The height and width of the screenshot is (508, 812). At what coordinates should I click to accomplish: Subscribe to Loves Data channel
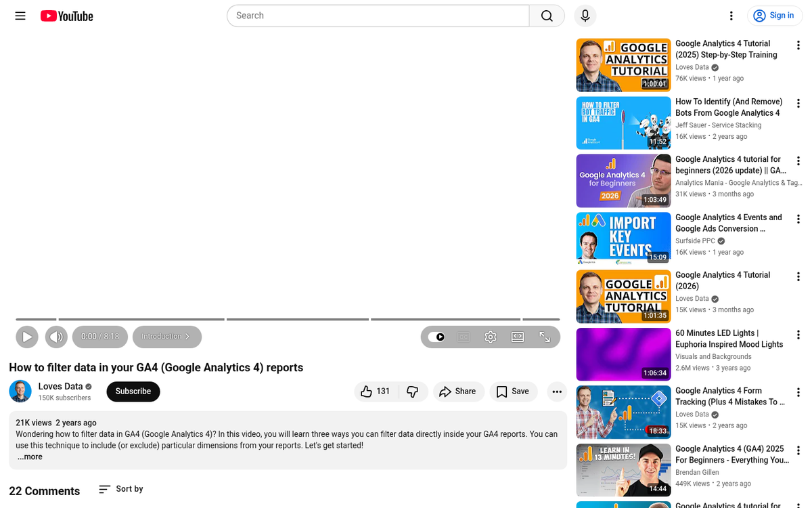133,391
